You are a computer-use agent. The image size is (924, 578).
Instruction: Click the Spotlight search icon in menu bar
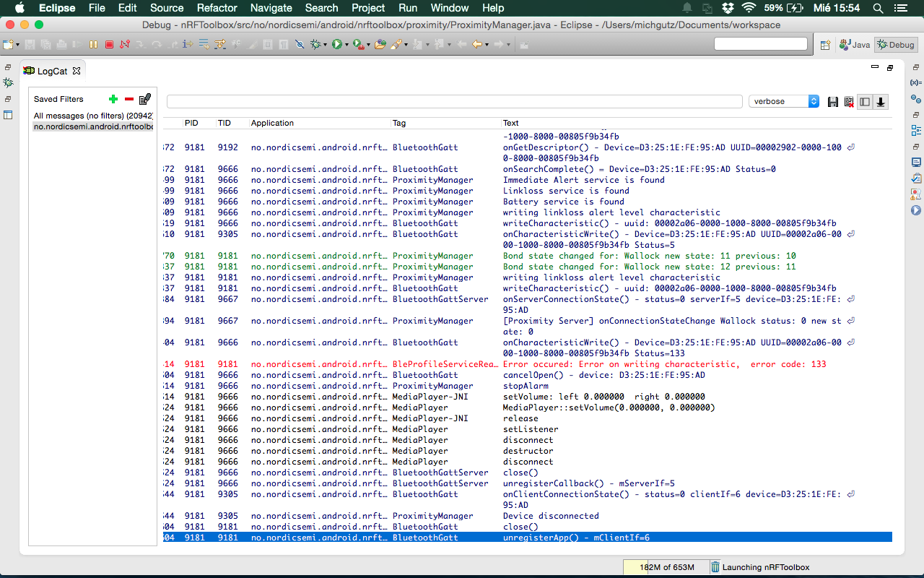click(878, 8)
